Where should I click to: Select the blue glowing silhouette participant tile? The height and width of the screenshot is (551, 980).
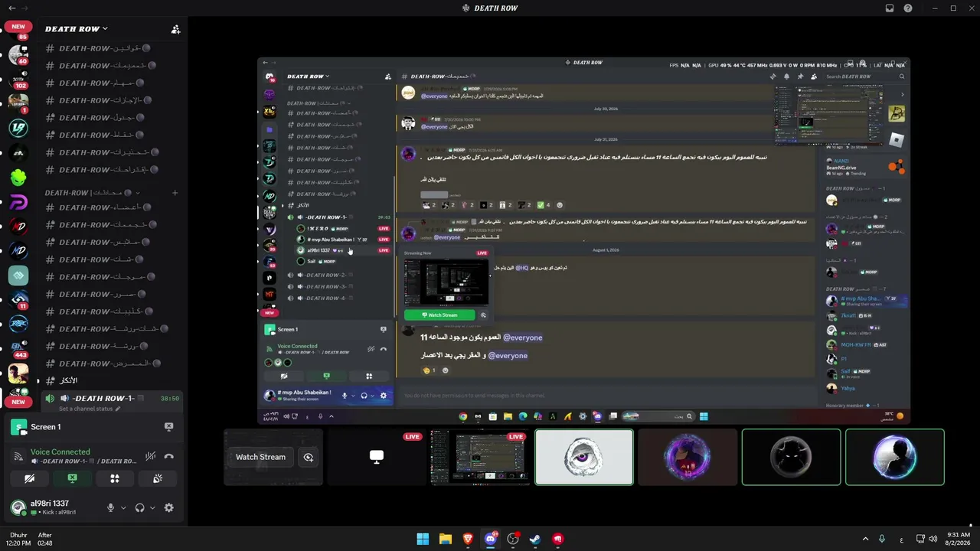tap(894, 458)
